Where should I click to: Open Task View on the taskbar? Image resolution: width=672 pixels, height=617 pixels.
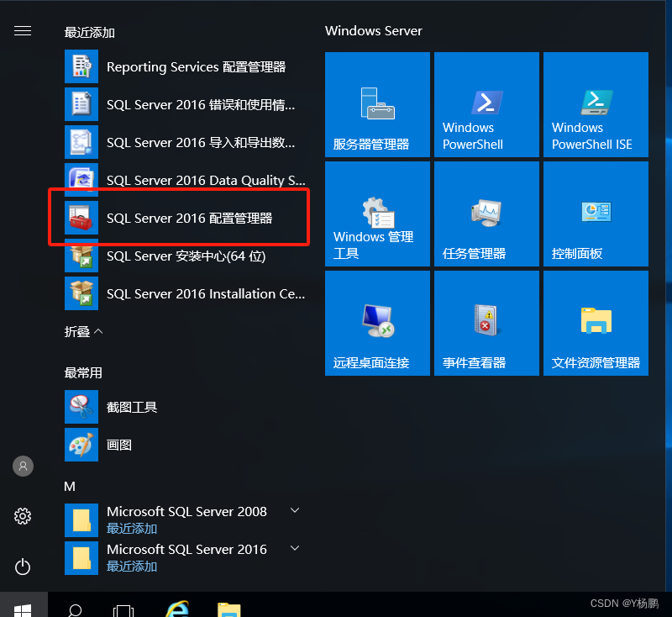[123, 610]
